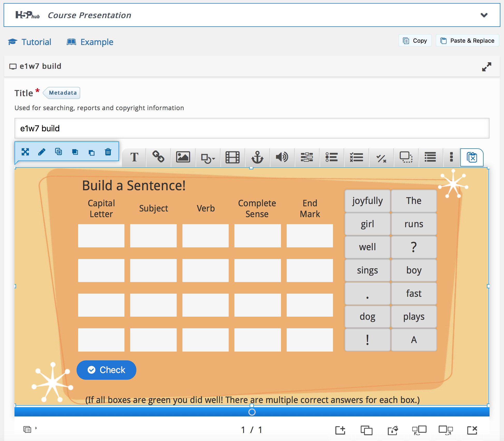Open the Example link

click(90, 42)
